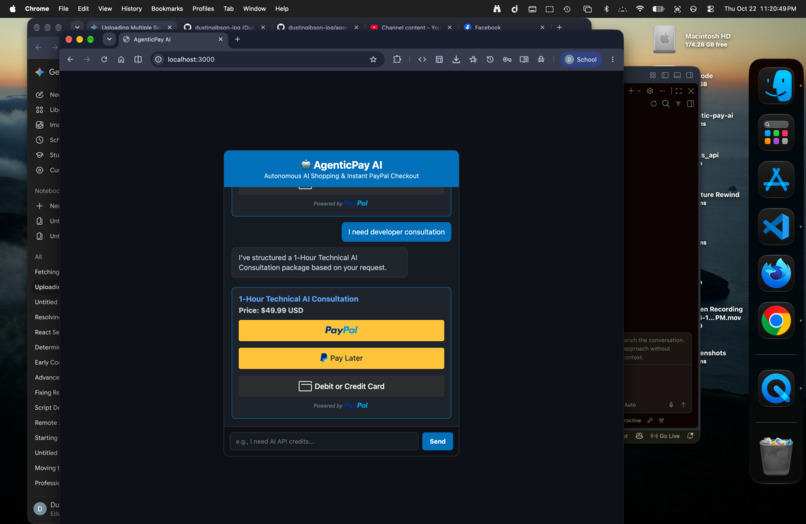Open the Trash in the dock

point(776,456)
